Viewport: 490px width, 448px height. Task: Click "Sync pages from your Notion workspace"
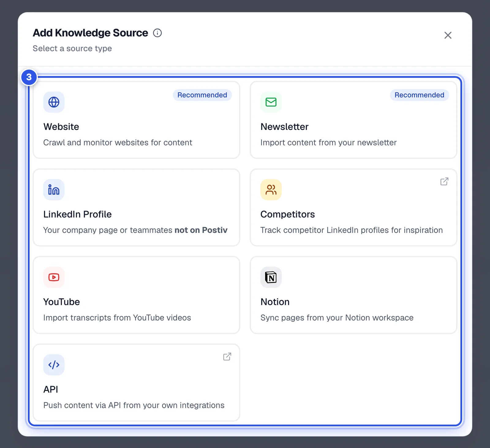(x=337, y=318)
